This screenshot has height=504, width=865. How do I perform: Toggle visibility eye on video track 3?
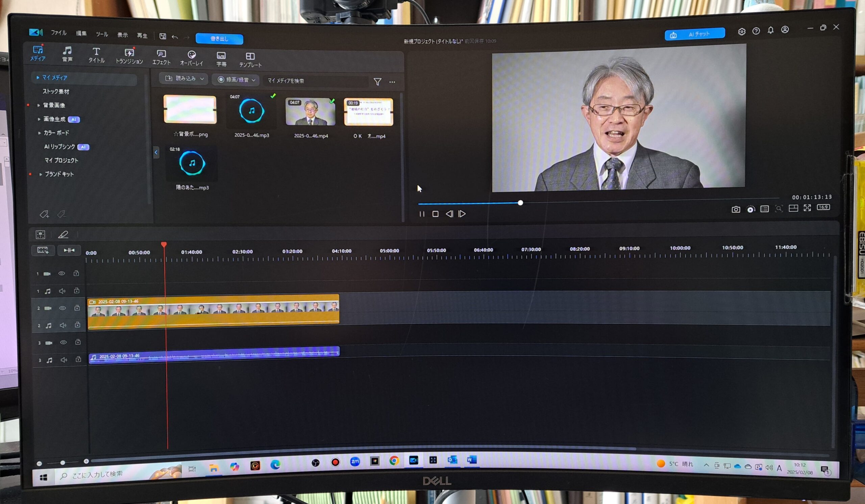click(64, 343)
